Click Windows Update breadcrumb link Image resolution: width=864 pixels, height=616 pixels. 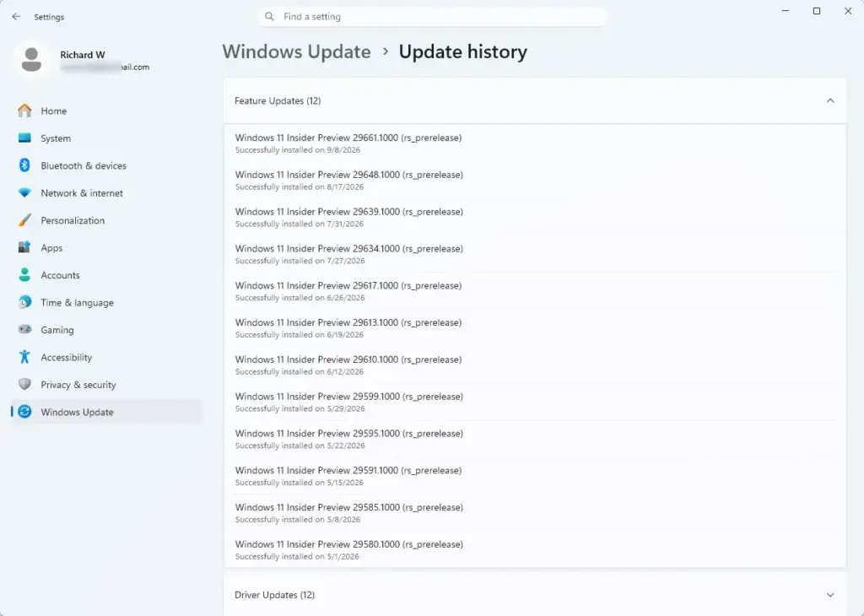(x=296, y=51)
